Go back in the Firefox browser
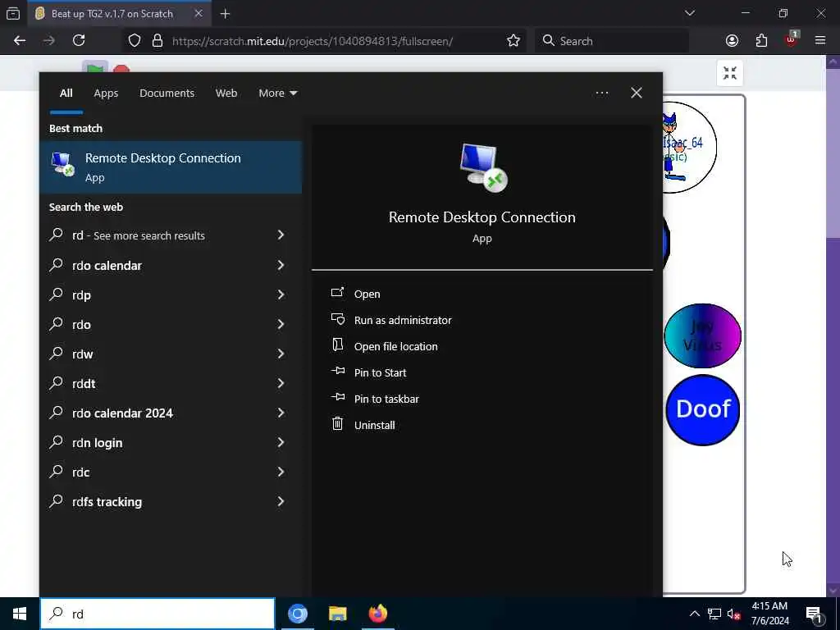The width and height of the screenshot is (840, 630). coord(20,41)
